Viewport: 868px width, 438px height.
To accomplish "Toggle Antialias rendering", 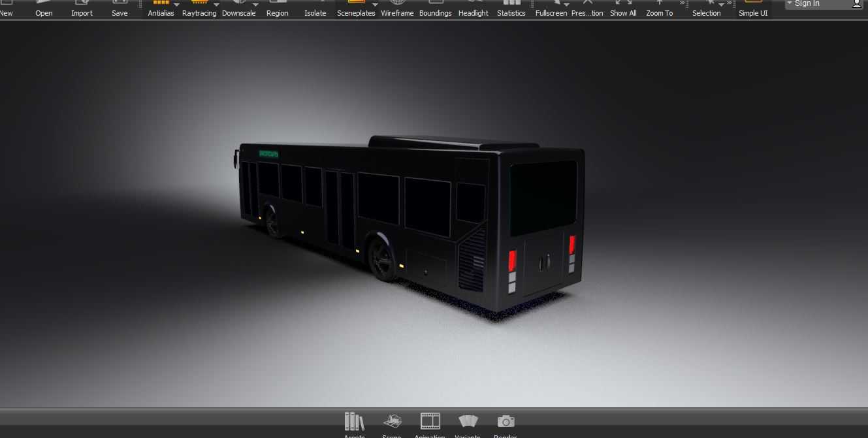I will click(x=160, y=8).
